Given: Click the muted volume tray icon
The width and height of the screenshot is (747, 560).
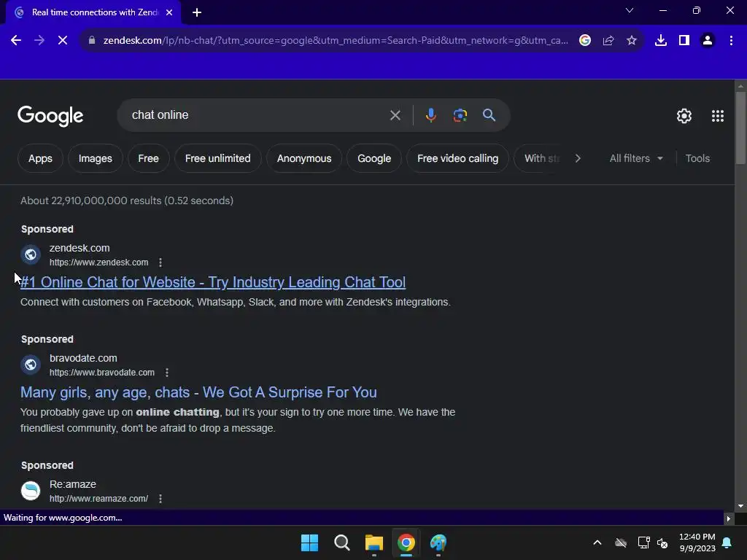Looking at the screenshot, I should pyautogui.click(x=662, y=542).
